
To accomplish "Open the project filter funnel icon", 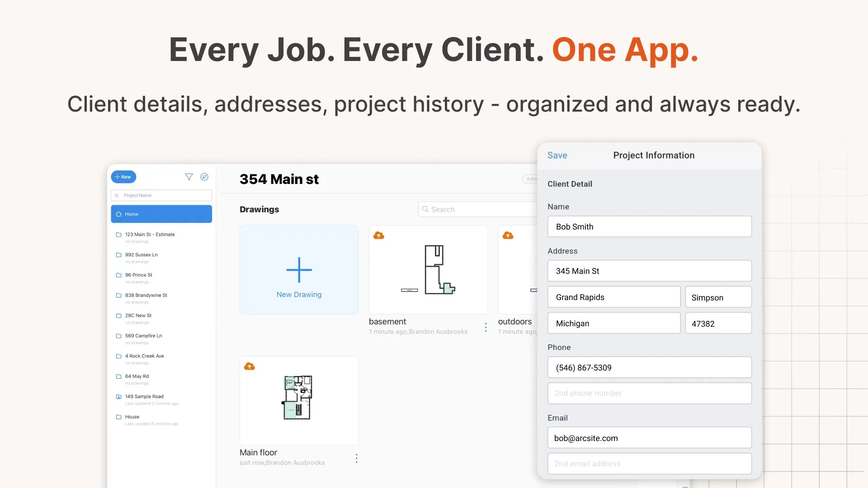I will tap(189, 177).
